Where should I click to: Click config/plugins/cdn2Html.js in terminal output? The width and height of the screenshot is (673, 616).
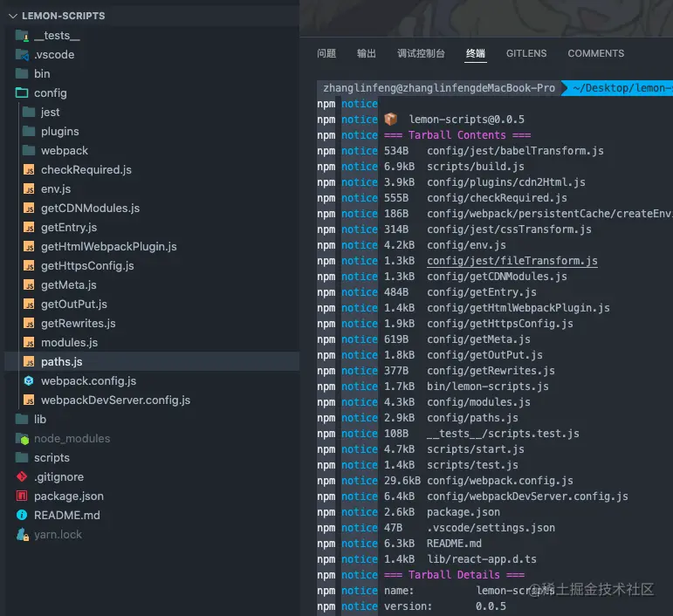[505, 182]
